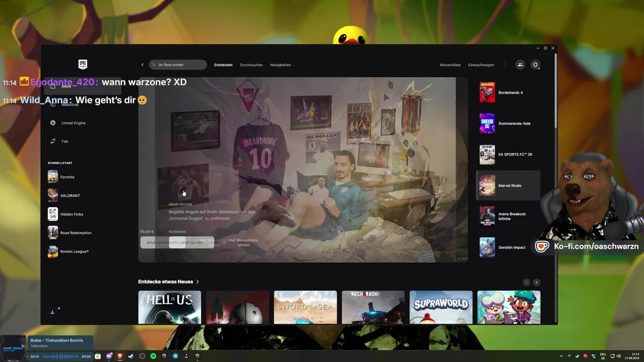Expand the chevron after 'Entdecke etwas Neues'

[198, 282]
